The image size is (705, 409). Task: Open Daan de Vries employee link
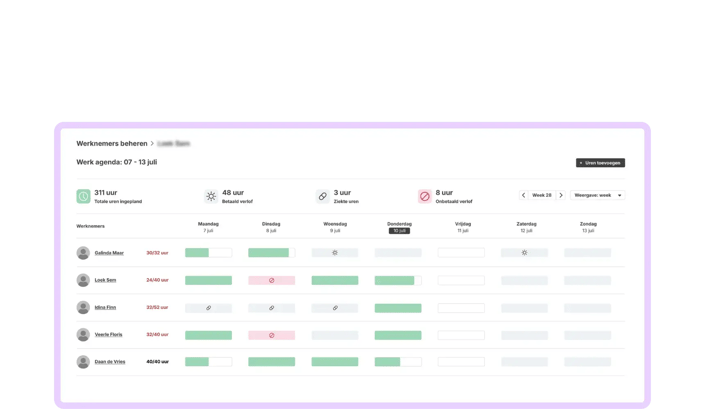coord(110,362)
